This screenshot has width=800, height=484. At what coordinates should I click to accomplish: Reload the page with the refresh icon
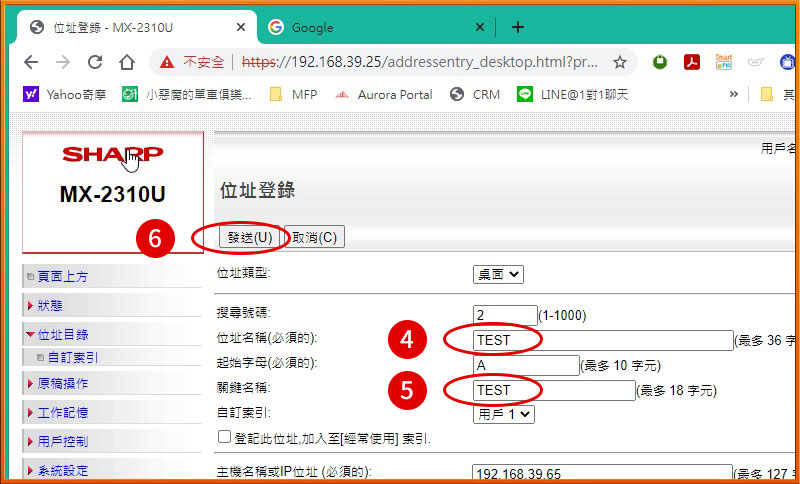pos(95,62)
